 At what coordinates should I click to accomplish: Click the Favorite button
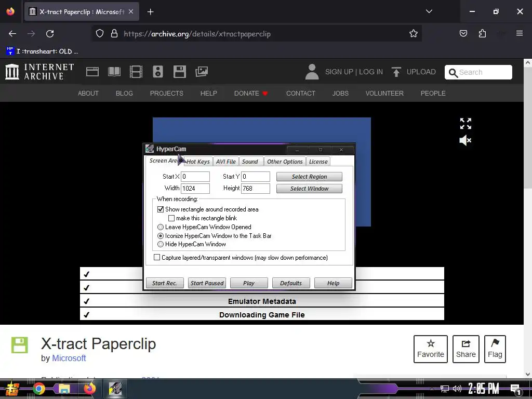point(431,349)
